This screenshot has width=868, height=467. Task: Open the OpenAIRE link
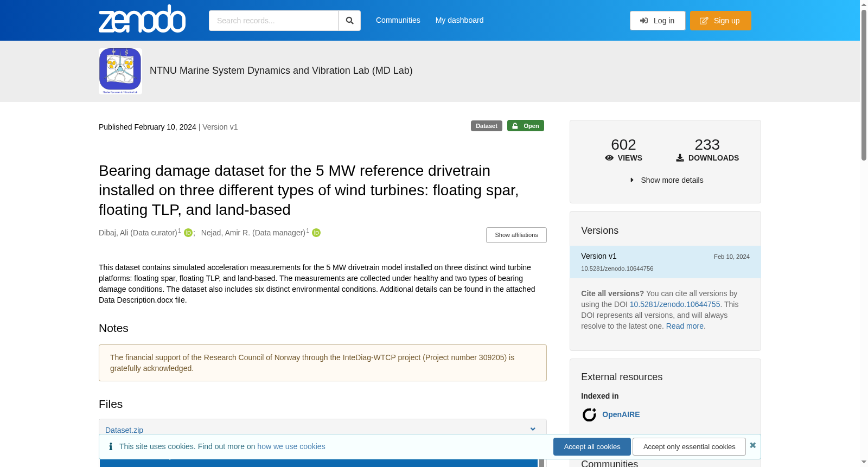pyautogui.click(x=621, y=414)
